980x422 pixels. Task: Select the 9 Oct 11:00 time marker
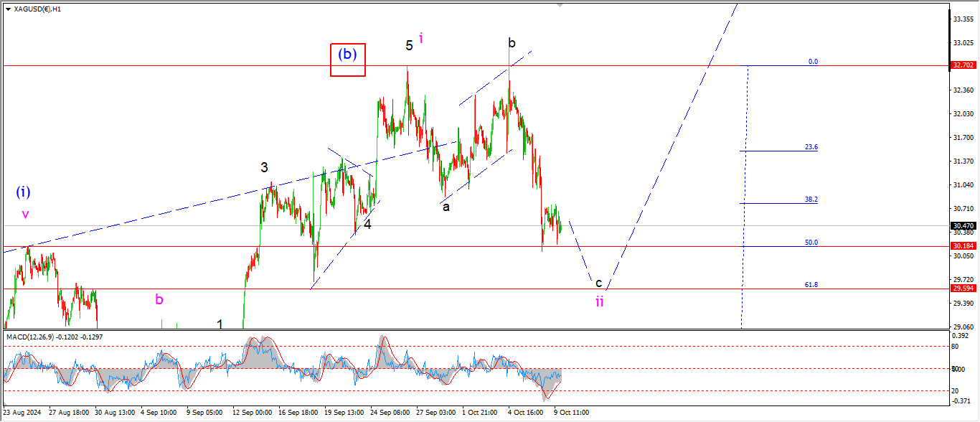point(571,413)
